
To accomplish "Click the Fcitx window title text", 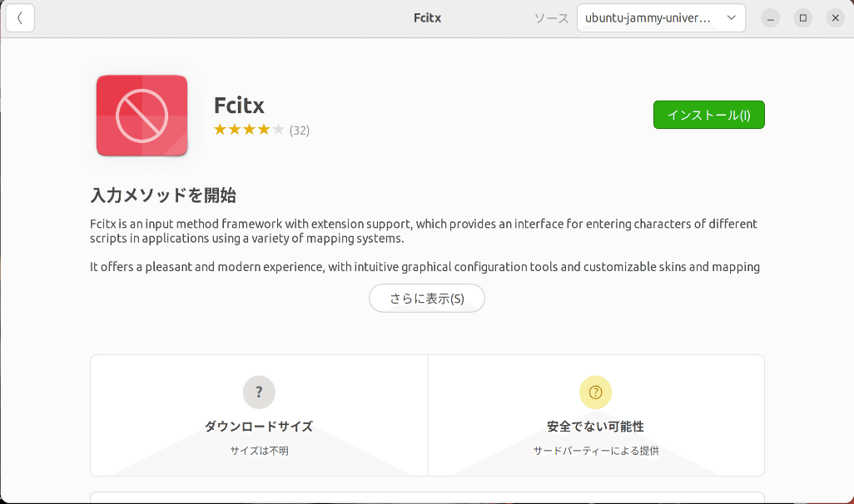I will point(427,18).
